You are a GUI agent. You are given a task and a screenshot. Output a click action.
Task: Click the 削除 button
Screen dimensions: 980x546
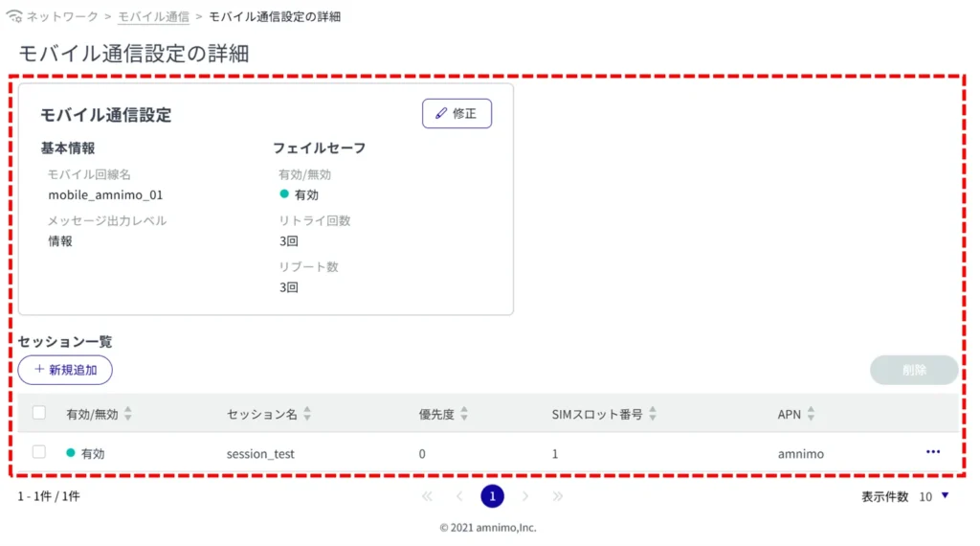click(913, 370)
